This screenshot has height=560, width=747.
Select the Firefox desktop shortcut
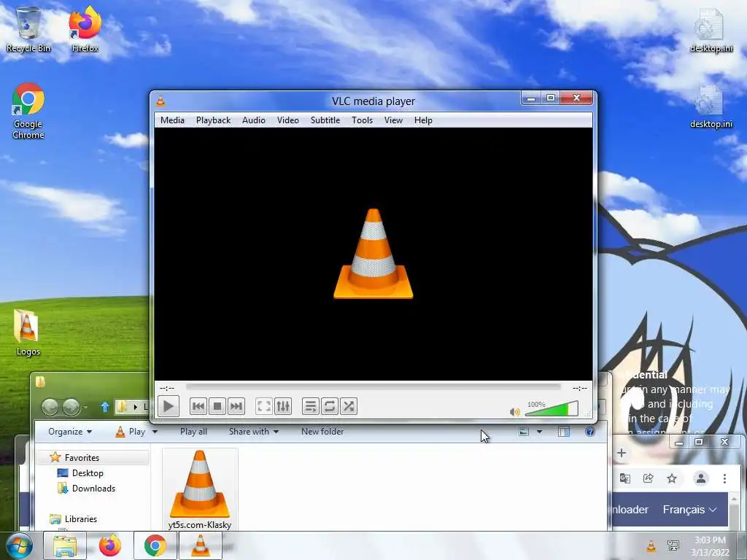coord(85,29)
